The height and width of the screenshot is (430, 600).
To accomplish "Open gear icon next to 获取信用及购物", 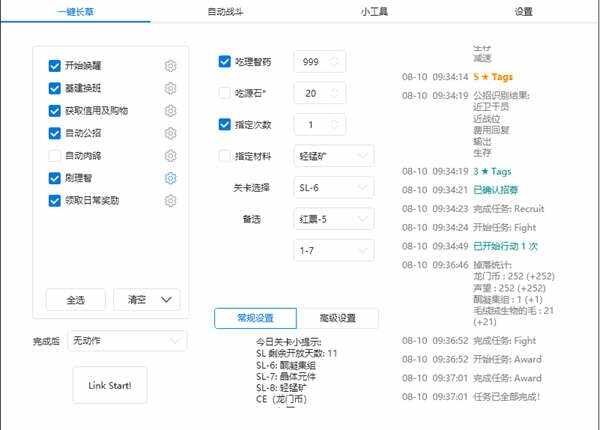I will pos(171,110).
